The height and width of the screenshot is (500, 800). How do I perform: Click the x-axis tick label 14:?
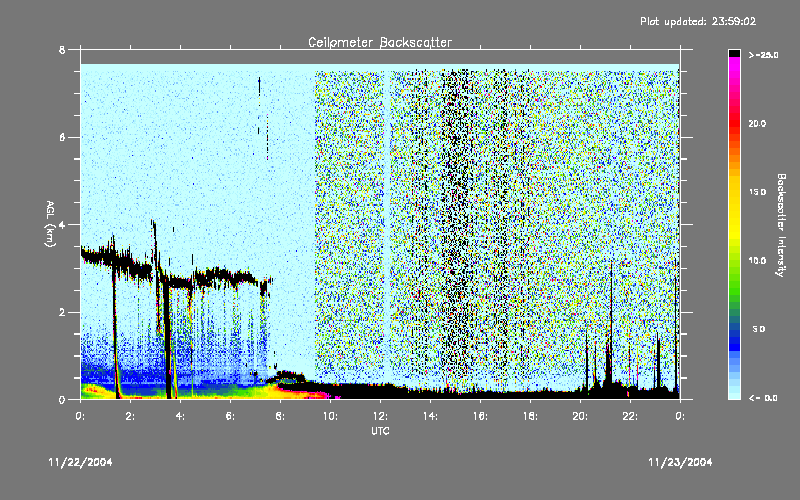pyautogui.click(x=430, y=416)
